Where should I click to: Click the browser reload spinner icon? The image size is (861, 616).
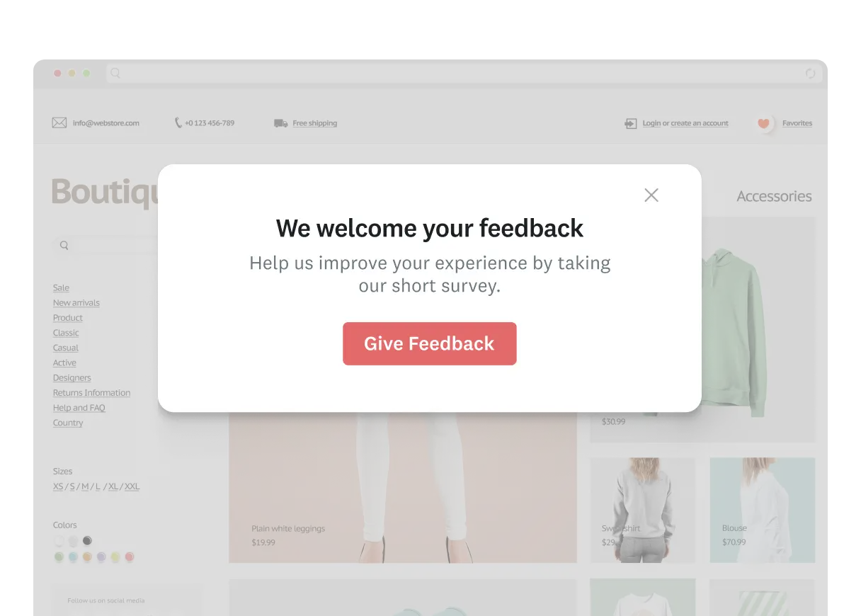(811, 74)
